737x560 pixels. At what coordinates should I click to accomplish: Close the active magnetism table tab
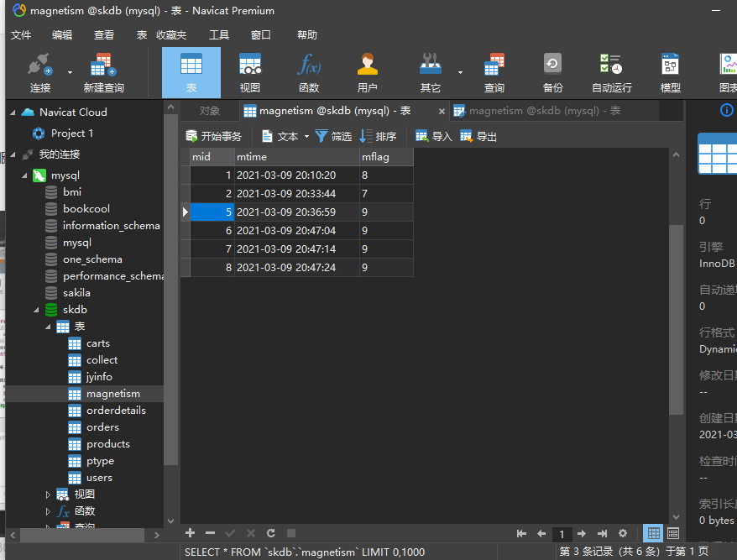point(442,112)
